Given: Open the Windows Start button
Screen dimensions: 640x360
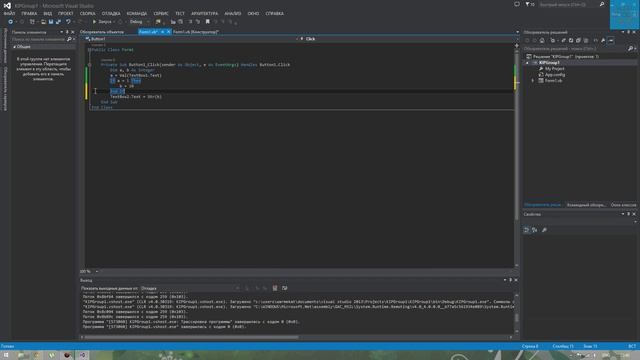Looking at the screenshot, I should [6, 355].
